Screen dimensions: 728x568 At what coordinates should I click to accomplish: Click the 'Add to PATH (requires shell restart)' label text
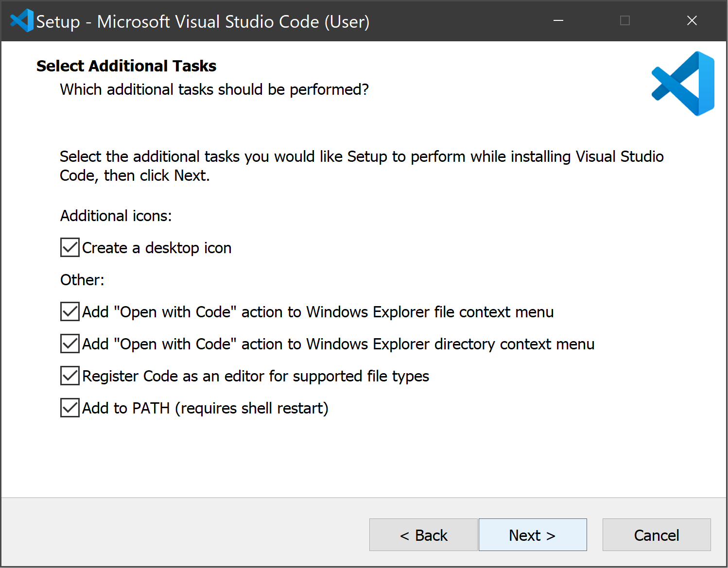tap(205, 408)
